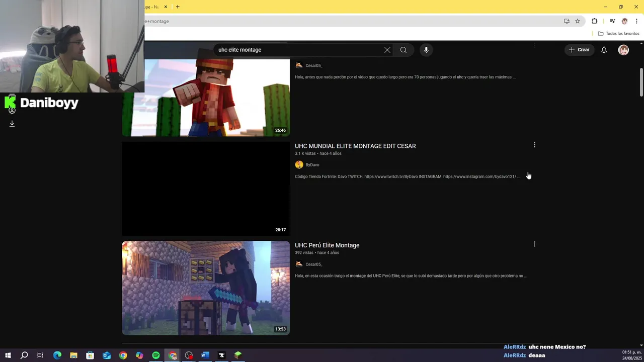
Task: Install app icon in address bar
Action: (567, 21)
